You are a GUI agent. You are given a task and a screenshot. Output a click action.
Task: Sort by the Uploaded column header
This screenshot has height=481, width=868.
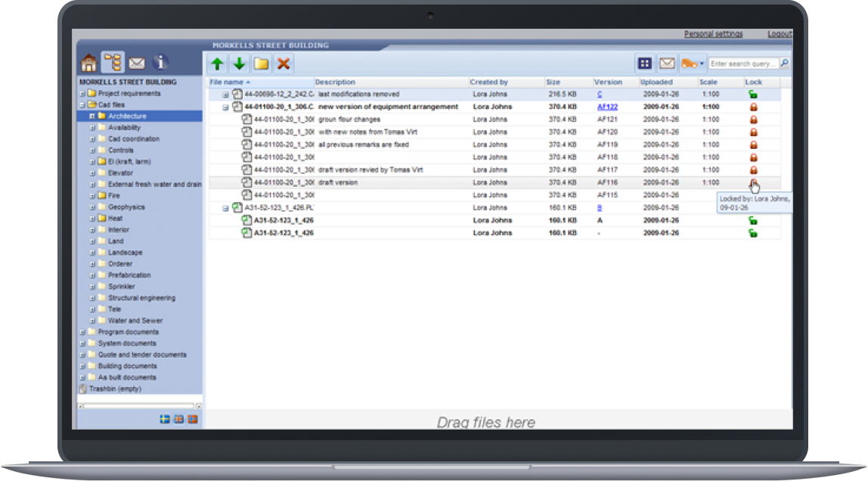[x=656, y=82]
